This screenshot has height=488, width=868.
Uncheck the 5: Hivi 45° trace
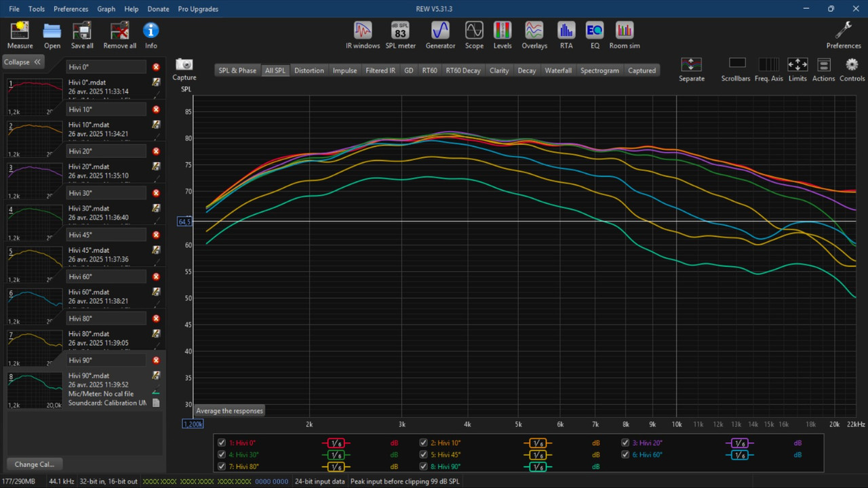[x=424, y=455]
